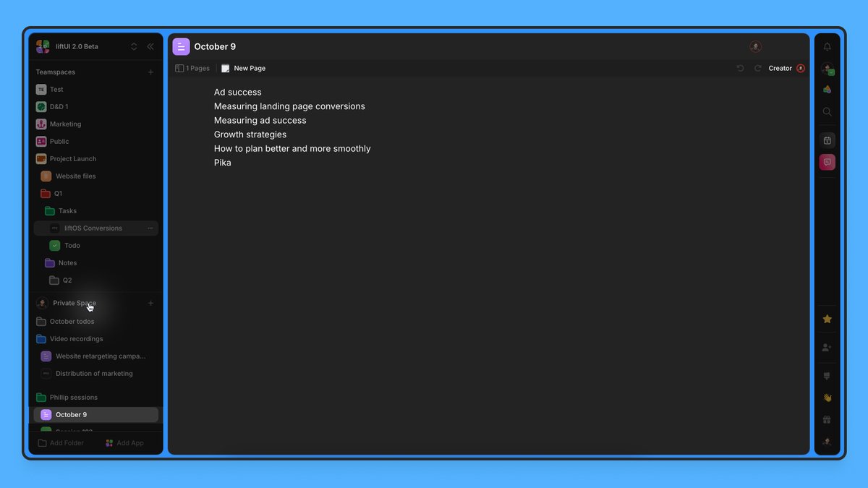Image resolution: width=868 pixels, height=488 pixels.
Task: Click the star favorites icon in the right sidebar
Action: (x=827, y=318)
